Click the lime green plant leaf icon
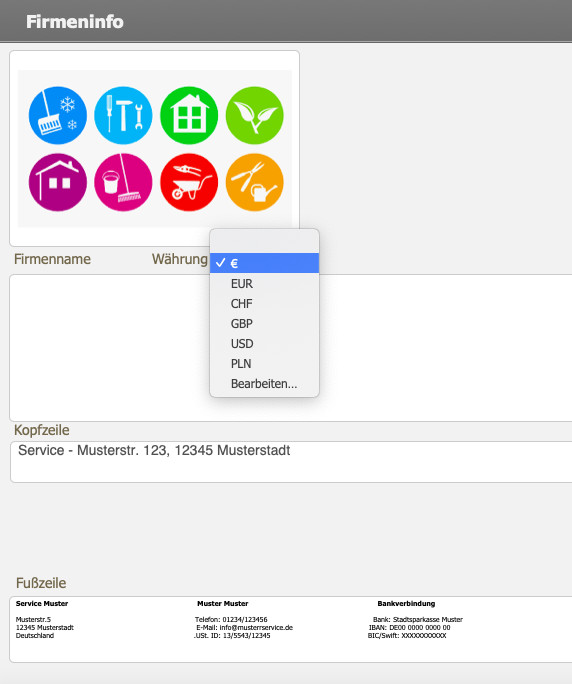Image resolution: width=572 pixels, height=684 pixels. 255,115
